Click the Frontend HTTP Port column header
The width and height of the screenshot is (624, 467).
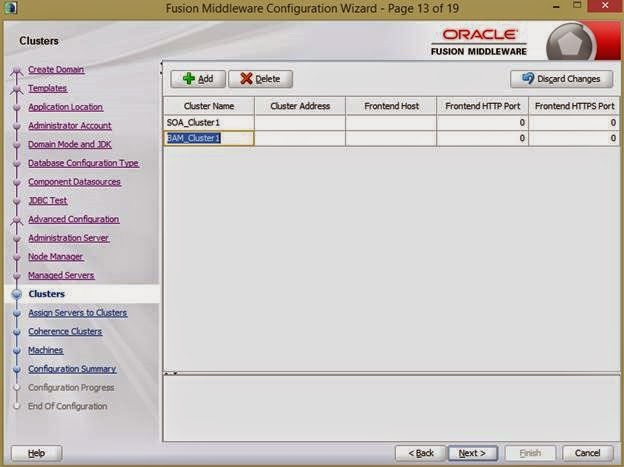click(x=483, y=106)
